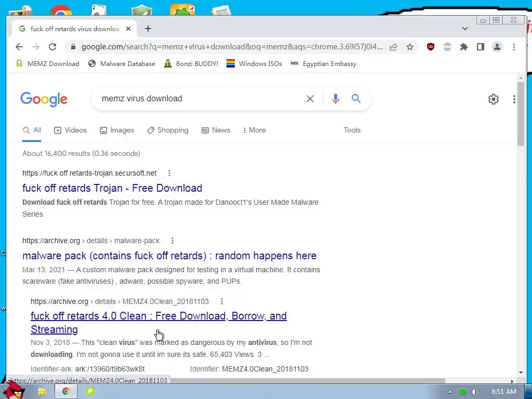532x399 pixels.
Task: Expand the More search categories
Action: (x=255, y=130)
